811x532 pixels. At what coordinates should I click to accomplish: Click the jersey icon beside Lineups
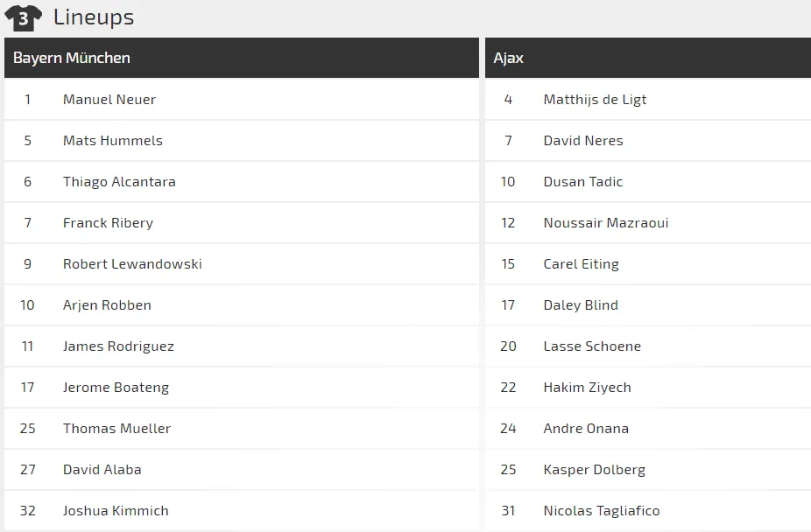point(24,17)
